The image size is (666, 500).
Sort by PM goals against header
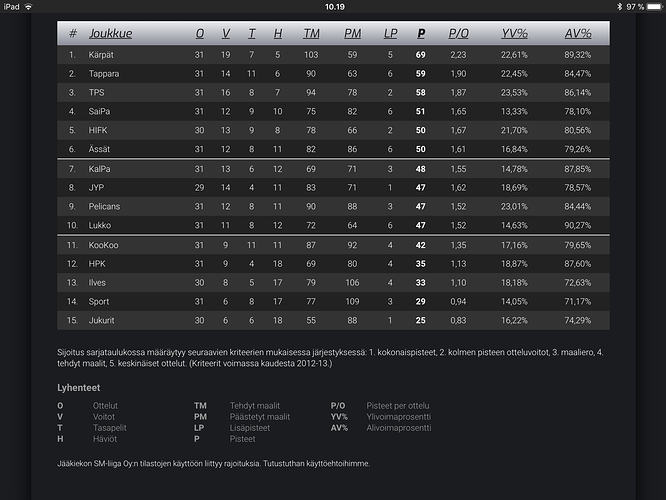pos(353,33)
